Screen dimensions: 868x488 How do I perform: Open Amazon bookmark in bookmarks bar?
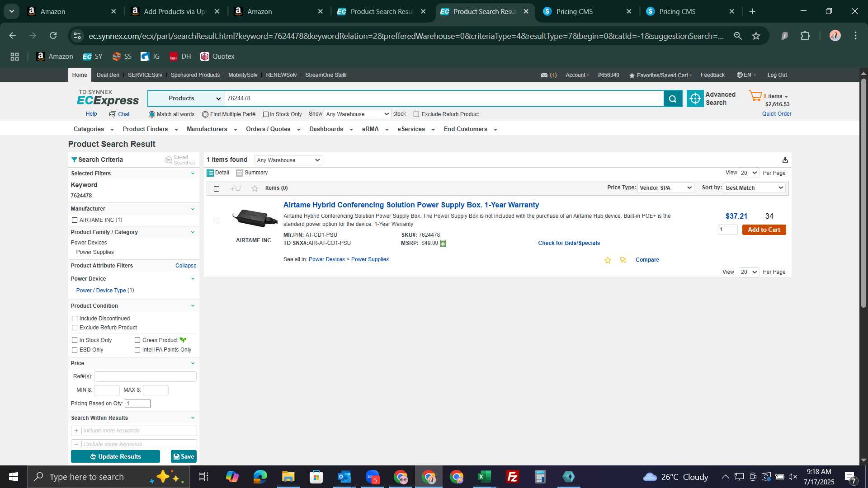55,56
